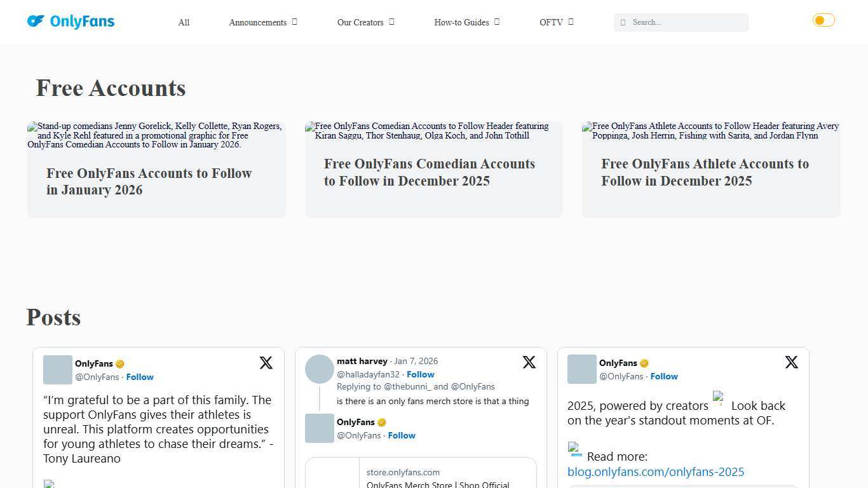Open matt harvey's round profile avatar
The height and width of the screenshot is (488, 868).
[x=320, y=369]
